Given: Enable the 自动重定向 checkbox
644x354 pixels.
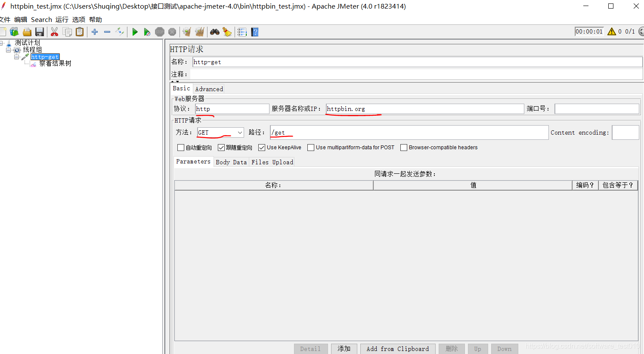Looking at the screenshot, I should coord(181,148).
